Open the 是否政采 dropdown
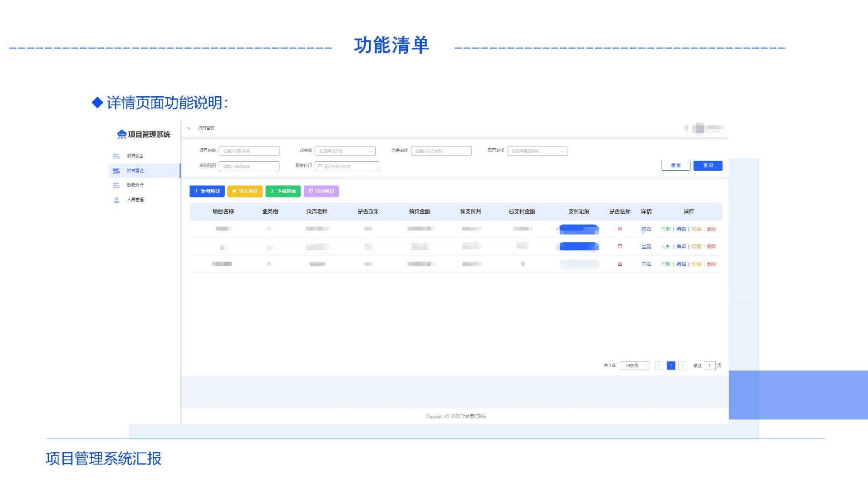868x488 pixels. [537, 151]
